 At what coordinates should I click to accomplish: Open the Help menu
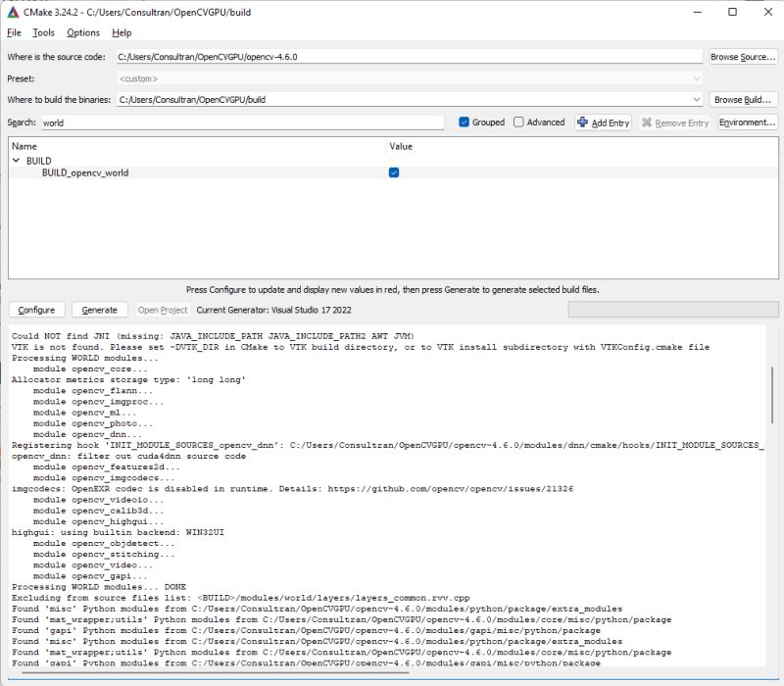[122, 32]
